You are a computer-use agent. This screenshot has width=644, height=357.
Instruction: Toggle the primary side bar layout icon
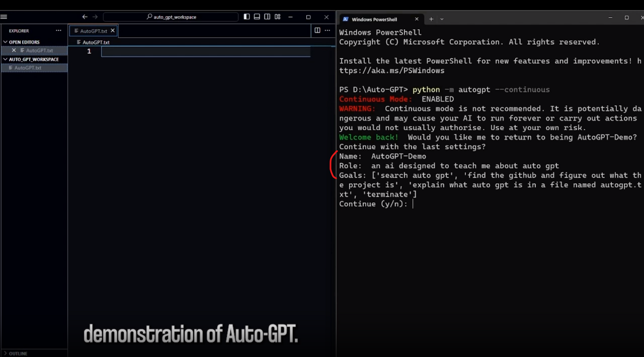click(x=247, y=17)
